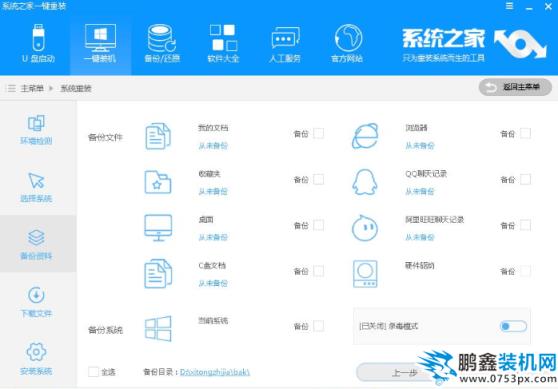Click the 当前系统 text label
The image size is (558, 389).
click(213, 321)
